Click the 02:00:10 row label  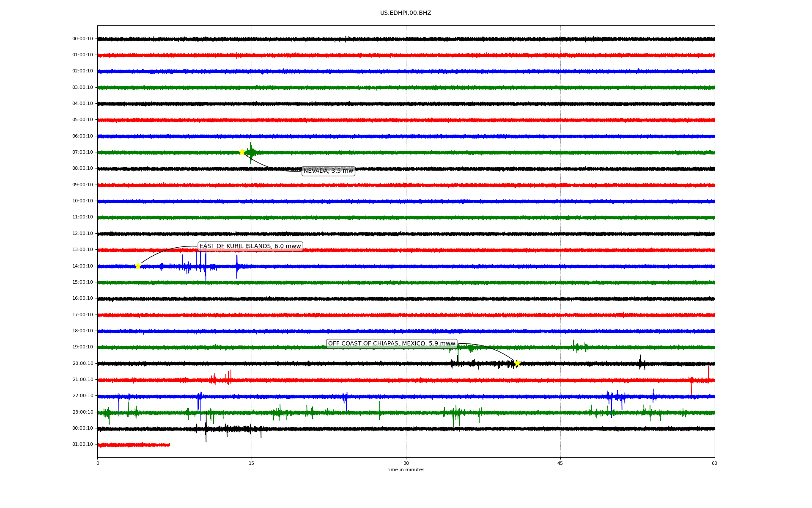[82, 71]
